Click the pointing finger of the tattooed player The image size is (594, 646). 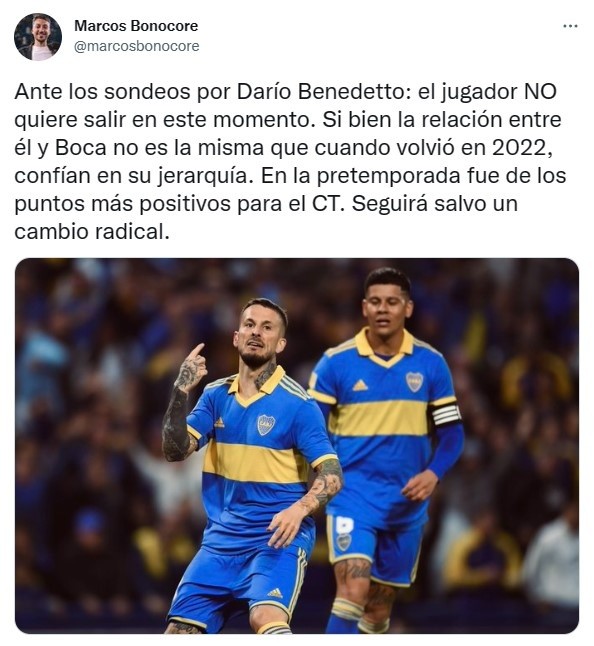pos(197,351)
